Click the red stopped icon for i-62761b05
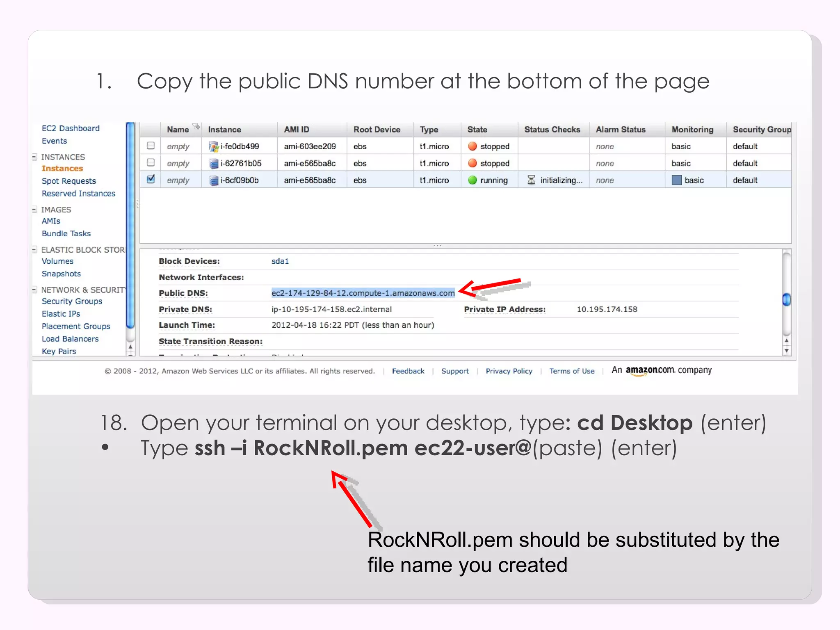This screenshot has height=630, width=840. coord(472,163)
